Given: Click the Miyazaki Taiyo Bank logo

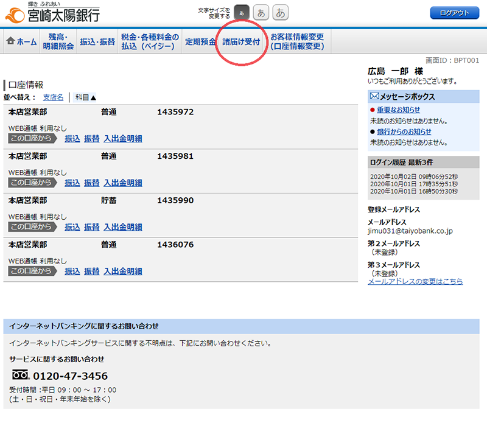Looking at the screenshot, I should point(52,13).
